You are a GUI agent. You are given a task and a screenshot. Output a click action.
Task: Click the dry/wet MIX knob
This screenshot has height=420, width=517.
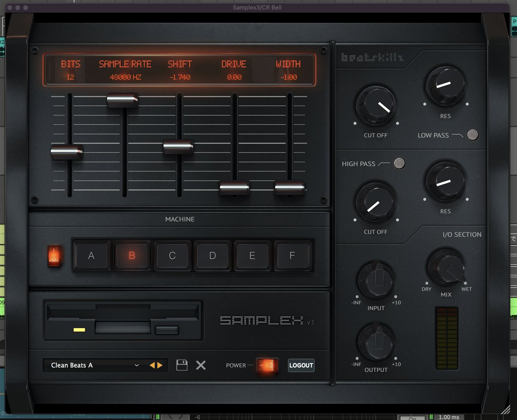pyautogui.click(x=446, y=267)
